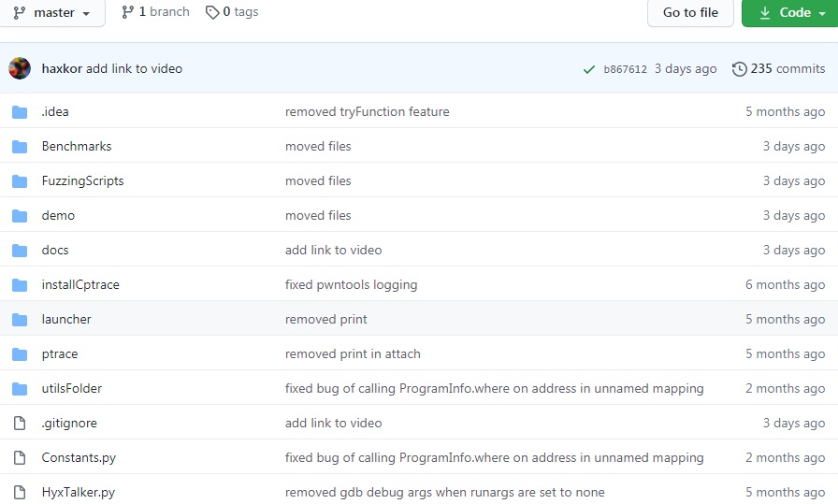838x504 pixels.
Task: Click the green check status icon
Action: (x=589, y=69)
